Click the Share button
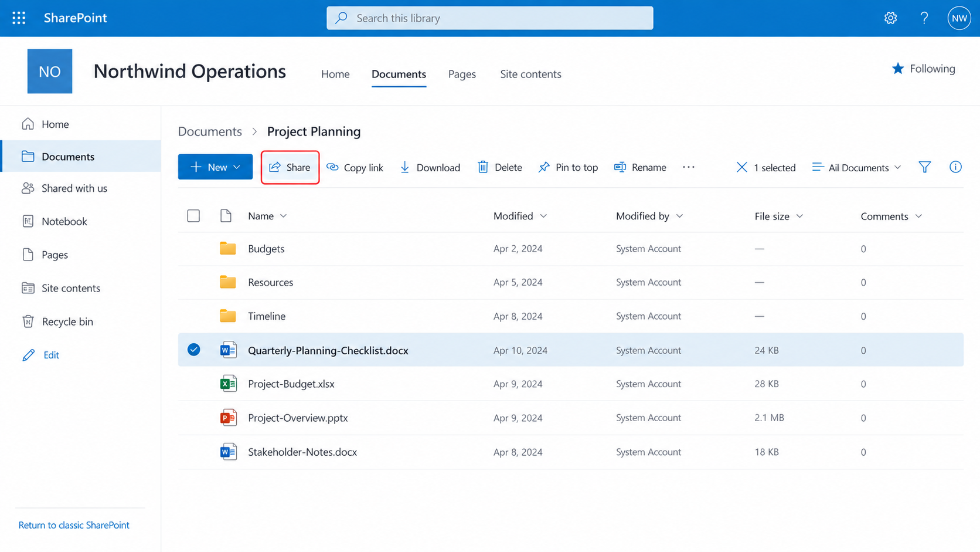 [290, 167]
